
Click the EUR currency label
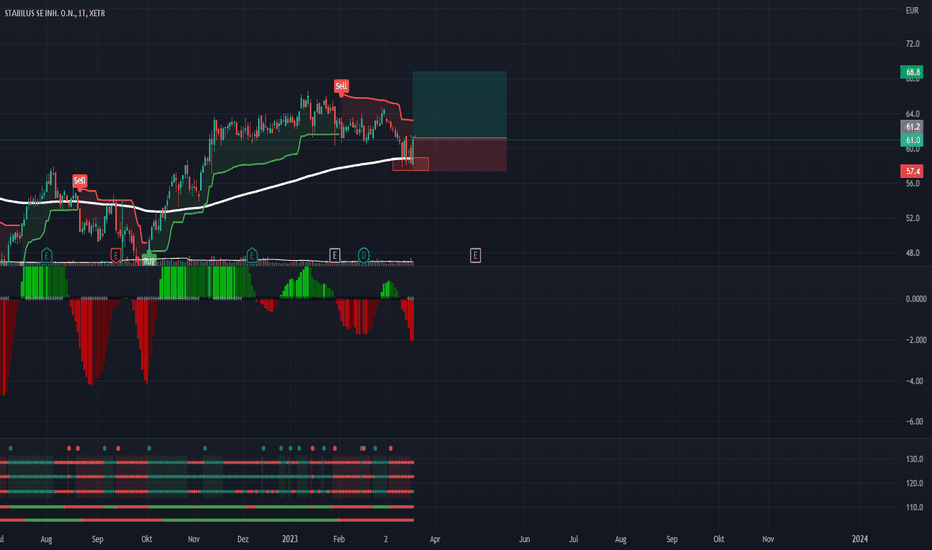pyautogui.click(x=912, y=11)
